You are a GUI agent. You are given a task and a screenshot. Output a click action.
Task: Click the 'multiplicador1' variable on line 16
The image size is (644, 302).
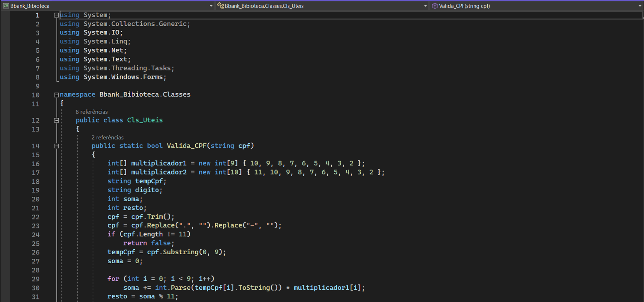point(159,163)
